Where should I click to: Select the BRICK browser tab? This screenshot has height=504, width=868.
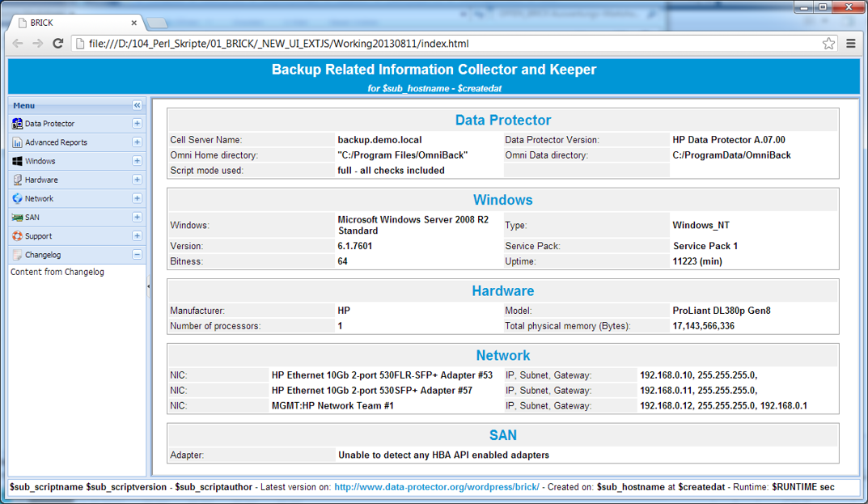[x=76, y=23]
